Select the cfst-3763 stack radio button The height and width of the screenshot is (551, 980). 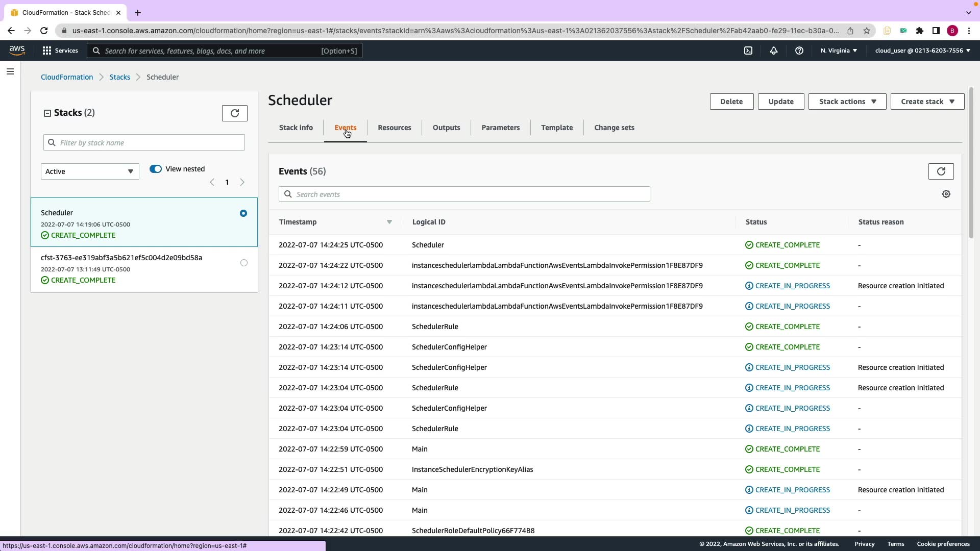coord(243,263)
